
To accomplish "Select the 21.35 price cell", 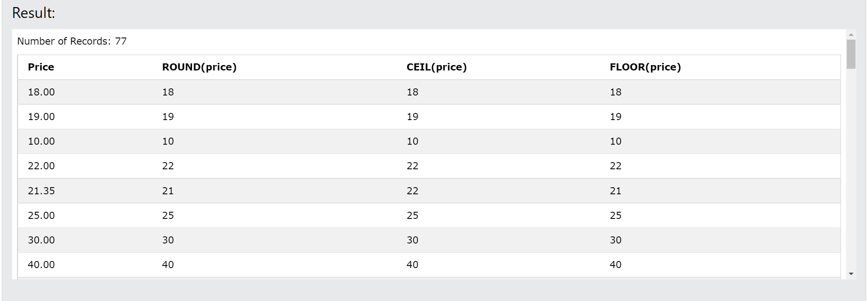I will pos(41,191).
